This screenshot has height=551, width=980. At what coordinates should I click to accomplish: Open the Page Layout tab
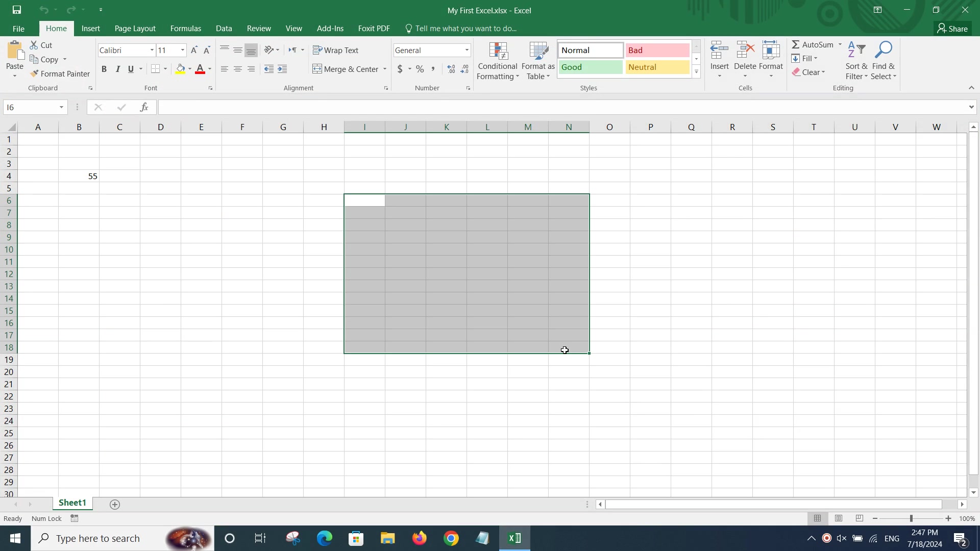pyautogui.click(x=135, y=29)
